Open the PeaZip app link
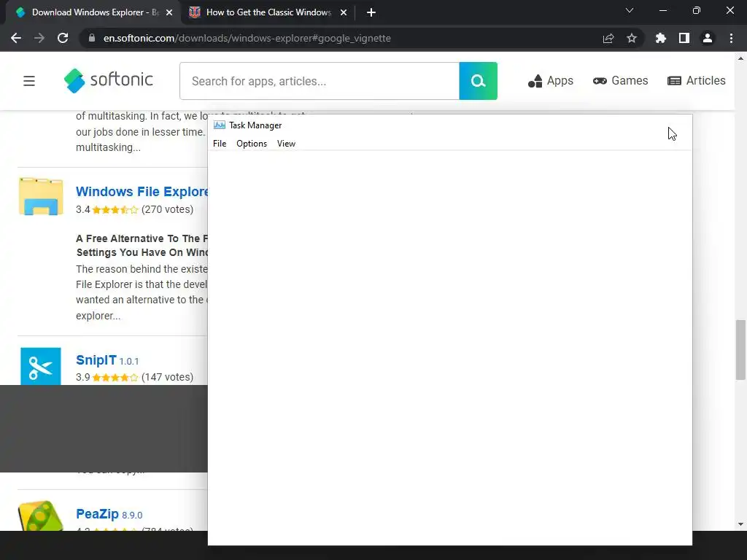This screenshot has height=560, width=747. coord(97,514)
